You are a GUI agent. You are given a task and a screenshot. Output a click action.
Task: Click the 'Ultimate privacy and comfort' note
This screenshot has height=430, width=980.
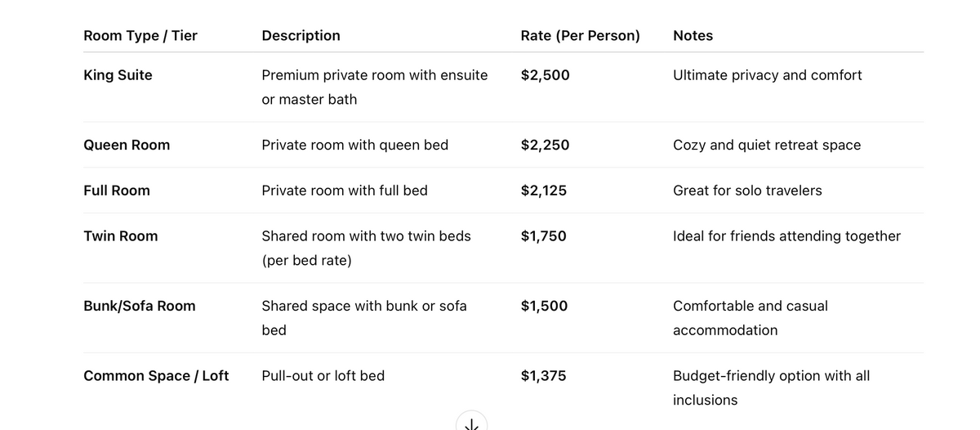767,75
